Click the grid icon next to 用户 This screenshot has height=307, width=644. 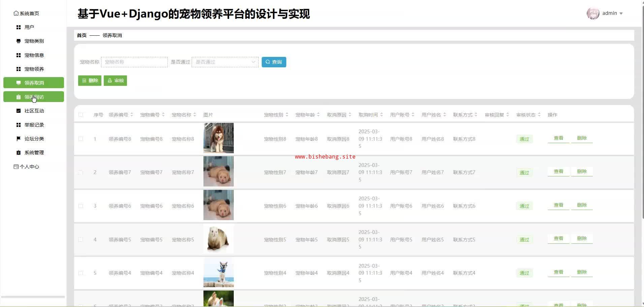tap(19, 27)
